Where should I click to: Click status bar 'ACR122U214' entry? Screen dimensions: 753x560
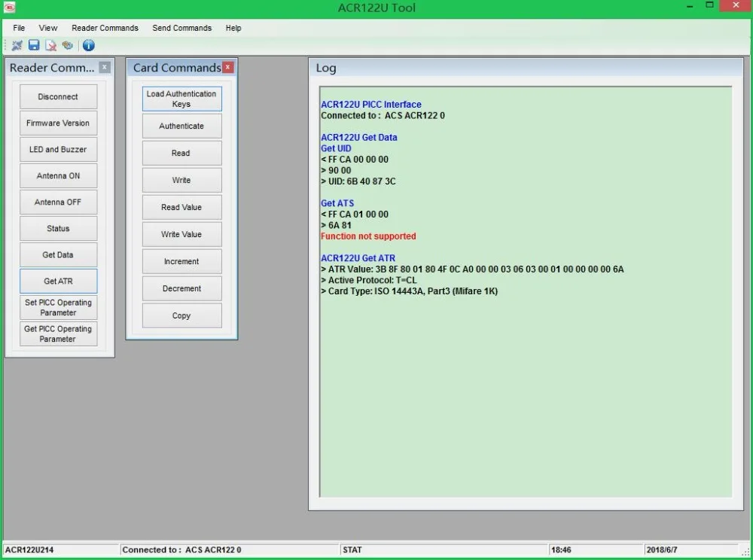coord(29,550)
